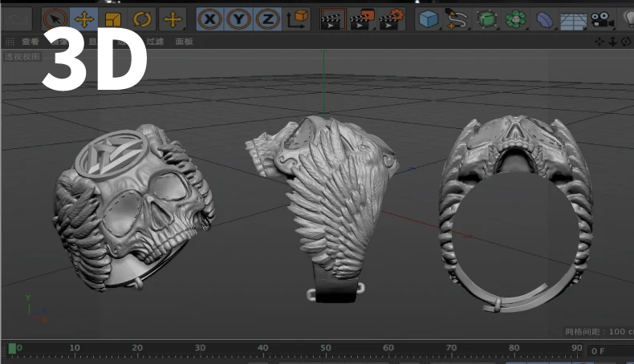Select the right ring front-view model
This screenshot has height=364, width=634.
click(x=515, y=214)
